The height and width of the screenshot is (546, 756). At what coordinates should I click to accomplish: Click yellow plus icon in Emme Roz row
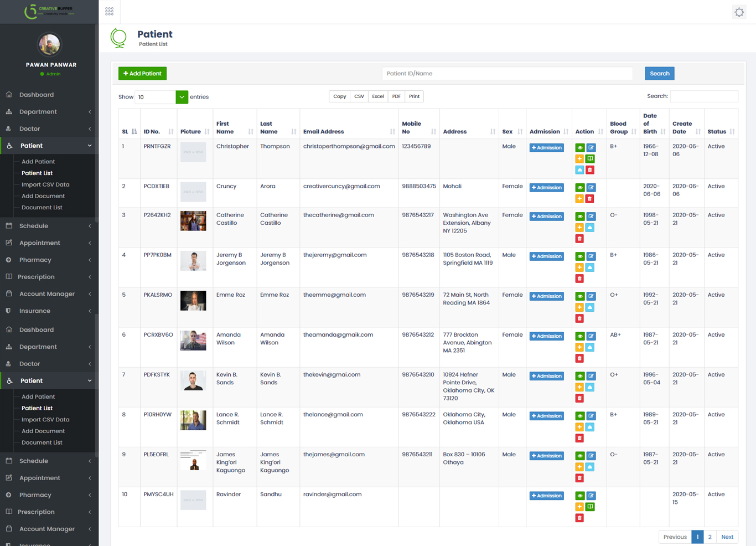pyautogui.click(x=579, y=307)
